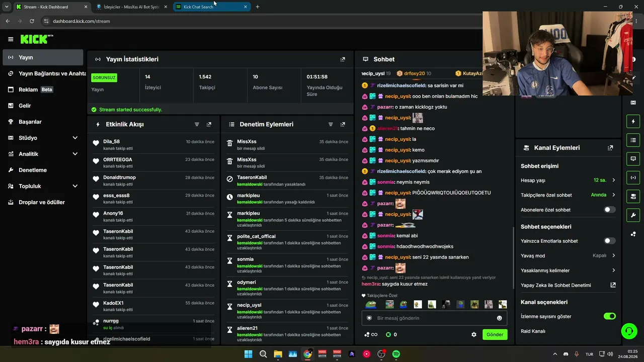
Task: Open external link for Yapay Zeka ile Sohbet Denetimi
Action: [613, 285]
